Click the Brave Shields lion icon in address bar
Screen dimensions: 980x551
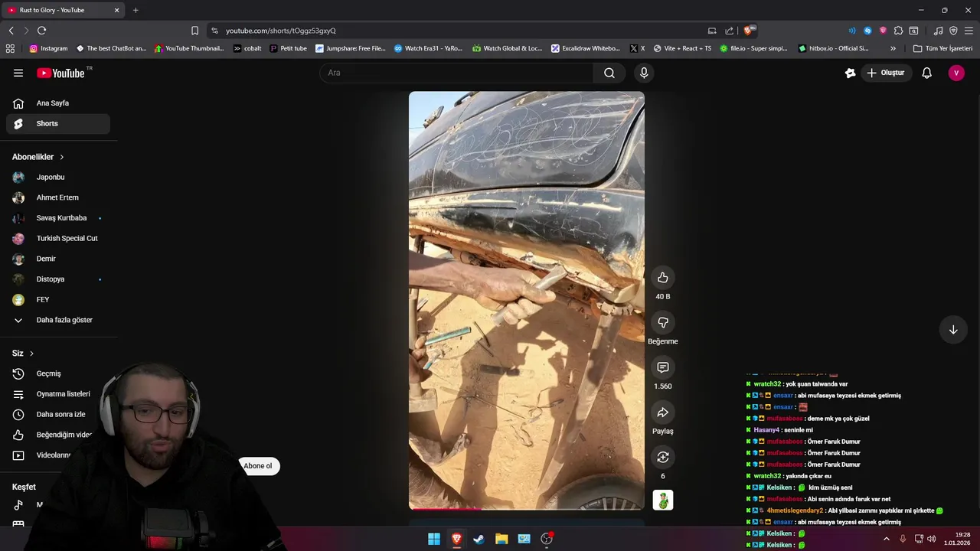click(x=749, y=31)
